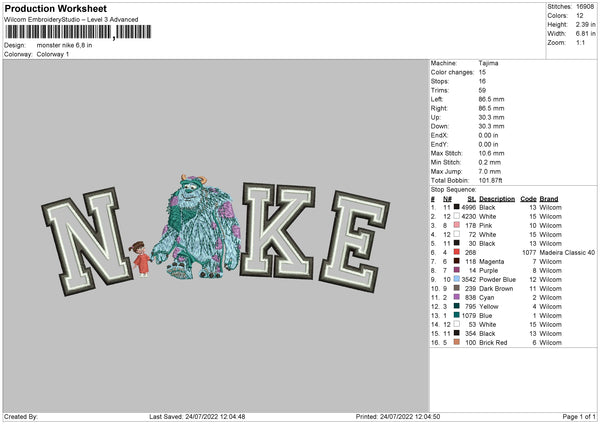Image resolution: width=600 pixels, height=424 pixels.
Task: Select the Purple swatch in stop 8
Action: coord(457,270)
